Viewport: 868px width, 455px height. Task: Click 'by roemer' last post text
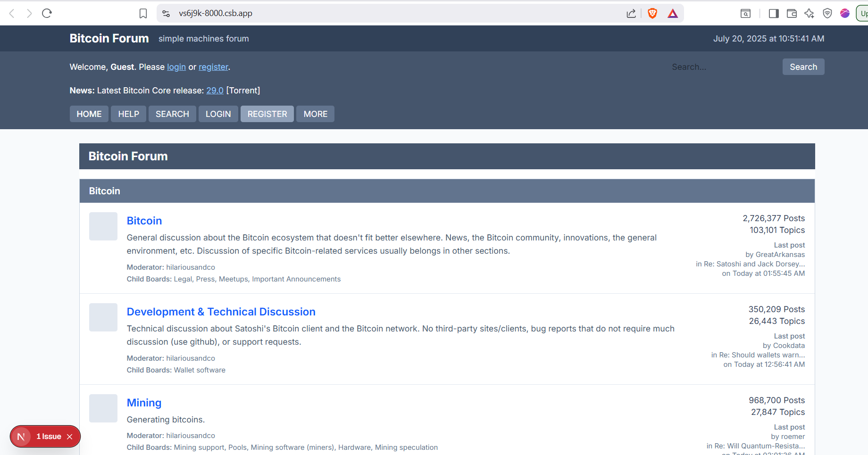point(788,437)
